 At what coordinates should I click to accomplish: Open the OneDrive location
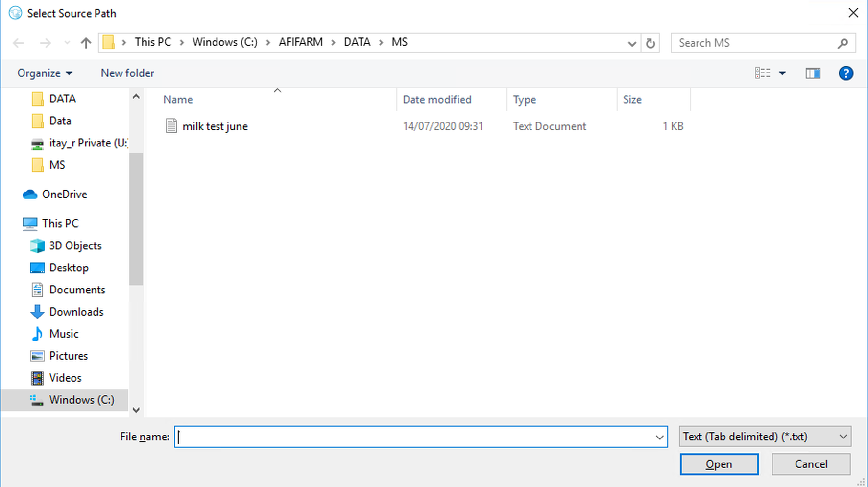64,195
